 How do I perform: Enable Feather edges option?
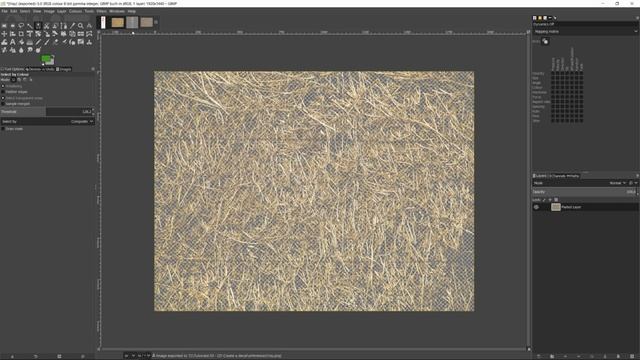coord(3,92)
